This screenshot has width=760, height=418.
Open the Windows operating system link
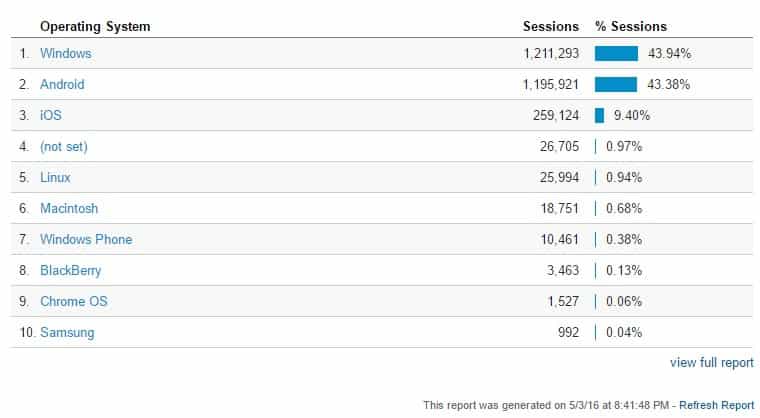[65, 53]
